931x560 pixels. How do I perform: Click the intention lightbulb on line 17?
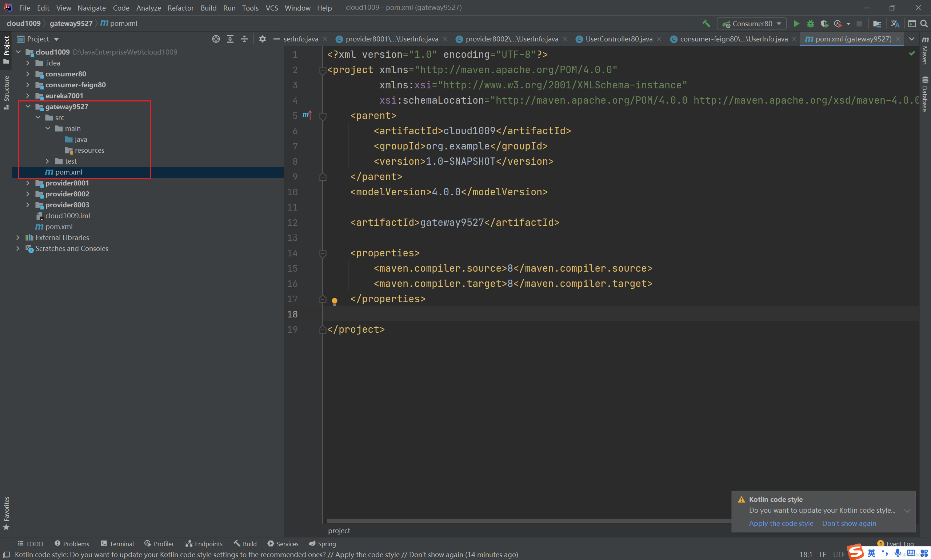point(334,301)
